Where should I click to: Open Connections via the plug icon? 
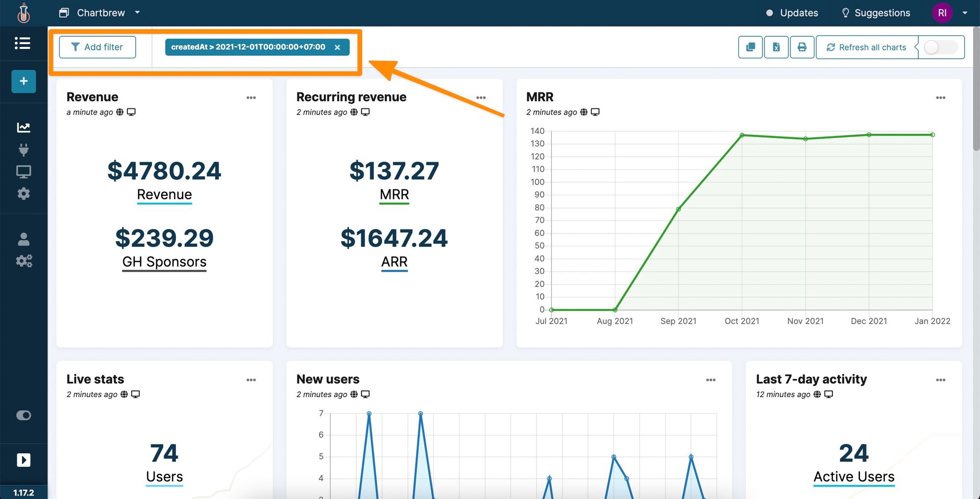(x=23, y=149)
